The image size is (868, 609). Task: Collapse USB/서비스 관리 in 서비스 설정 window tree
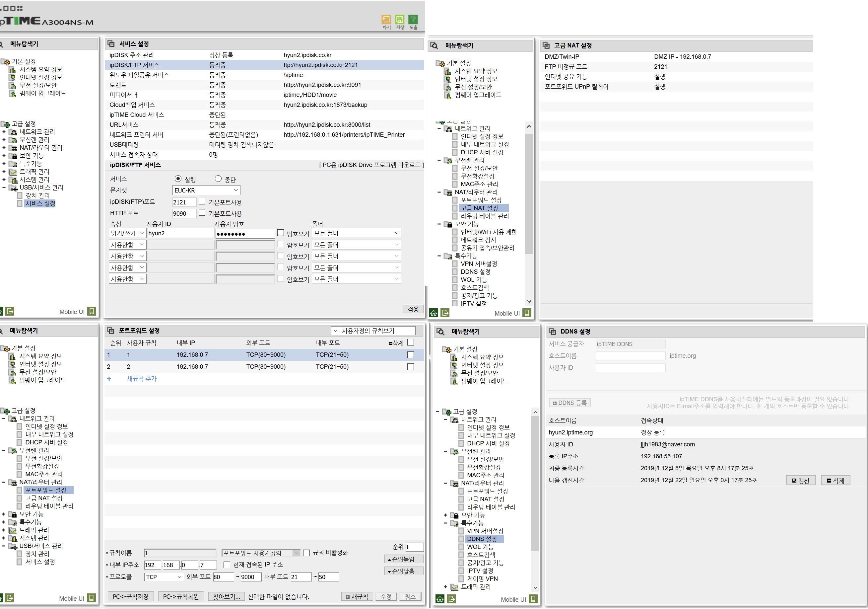click(4, 188)
